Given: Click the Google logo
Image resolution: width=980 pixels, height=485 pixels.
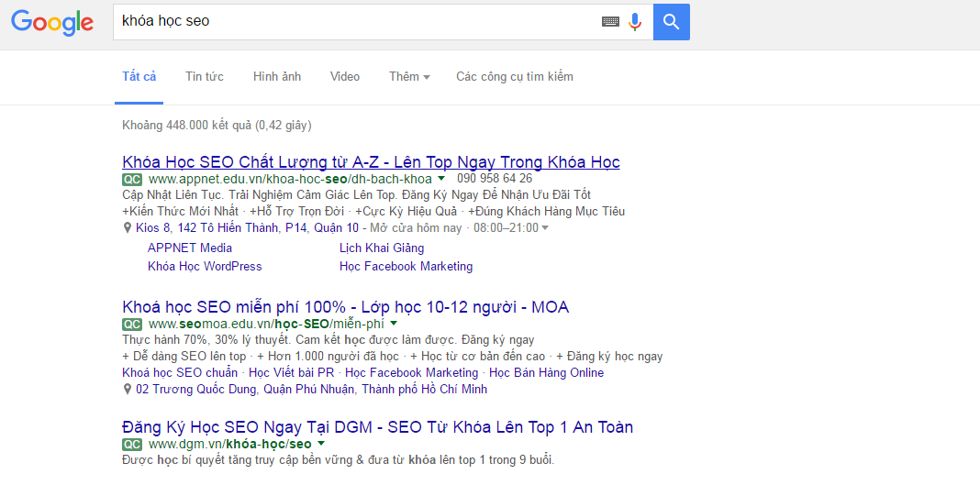Looking at the screenshot, I should coord(52,23).
